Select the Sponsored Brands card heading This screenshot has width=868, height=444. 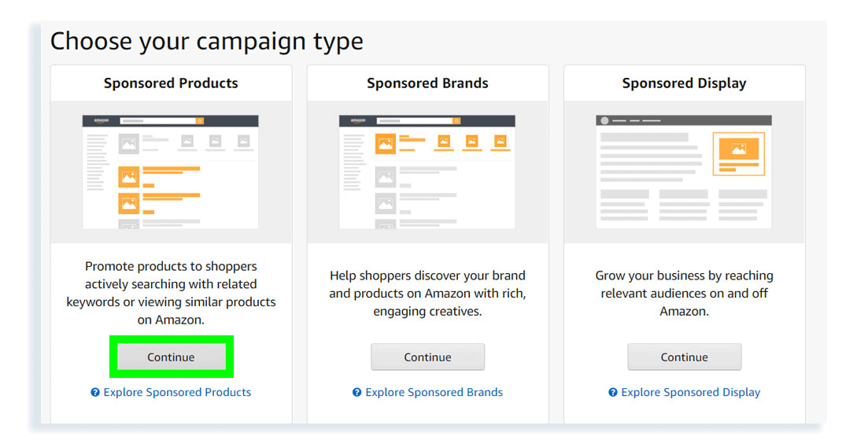click(427, 83)
